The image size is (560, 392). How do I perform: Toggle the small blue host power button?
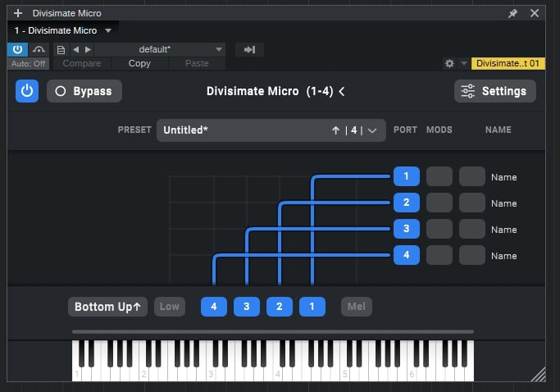click(x=17, y=49)
